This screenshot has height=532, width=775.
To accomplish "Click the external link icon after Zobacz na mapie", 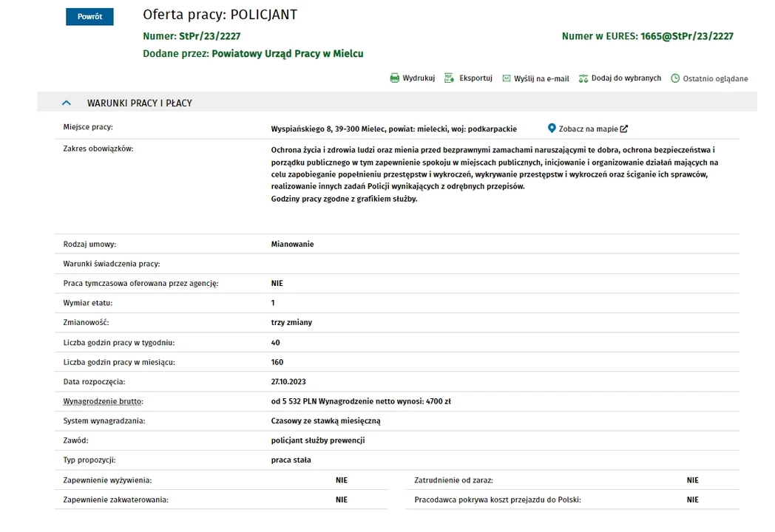I will point(623,129).
